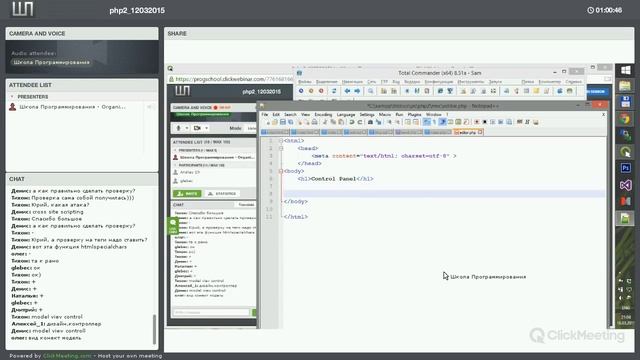Open Photoshop from the taskbar
Image resolution: width=640 pixels, height=360 pixels.
(x=625, y=168)
